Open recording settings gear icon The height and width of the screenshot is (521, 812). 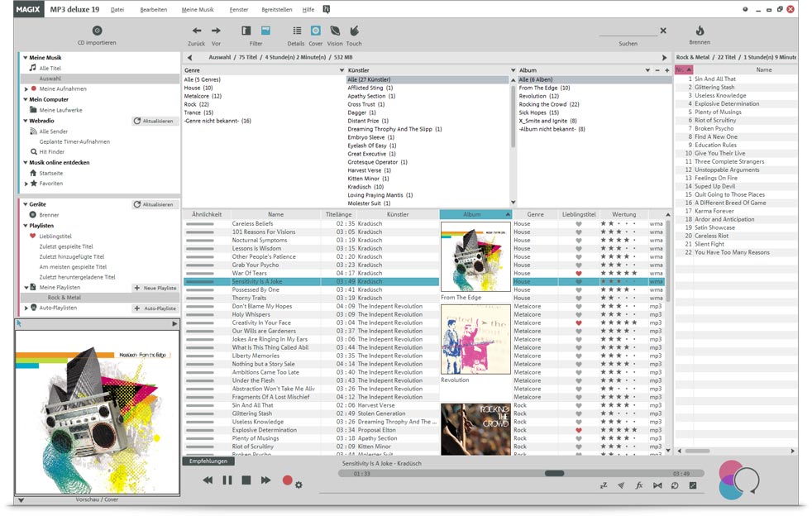(x=299, y=485)
